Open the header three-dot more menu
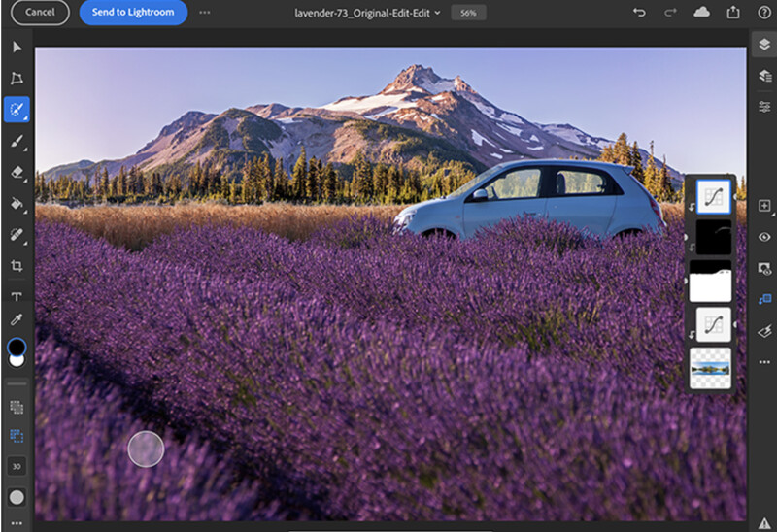777x532 pixels. (x=205, y=13)
